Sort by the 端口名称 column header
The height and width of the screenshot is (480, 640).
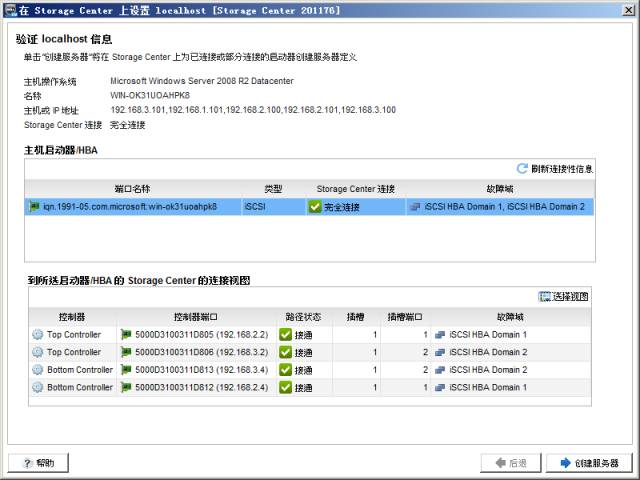click(x=132, y=188)
